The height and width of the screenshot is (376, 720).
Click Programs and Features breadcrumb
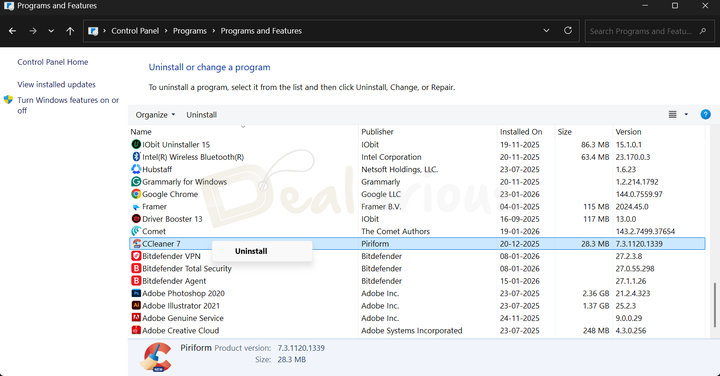click(261, 31)
